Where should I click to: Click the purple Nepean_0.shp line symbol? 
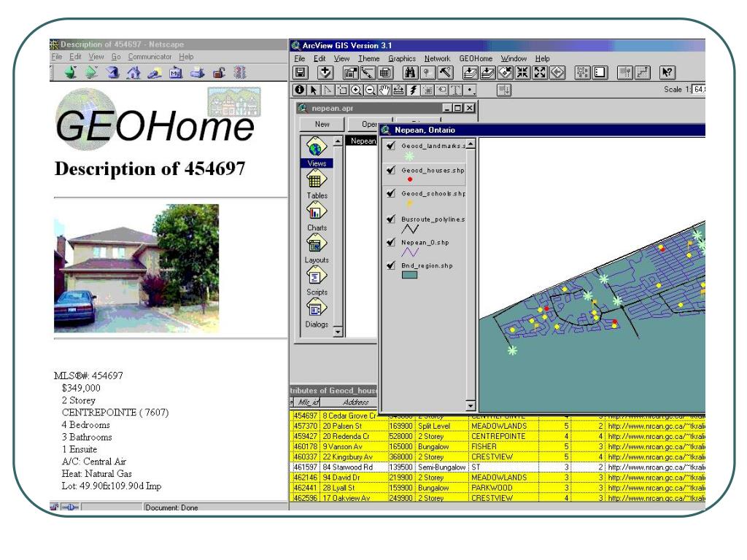pyautogui.click(x=410, y=252)
